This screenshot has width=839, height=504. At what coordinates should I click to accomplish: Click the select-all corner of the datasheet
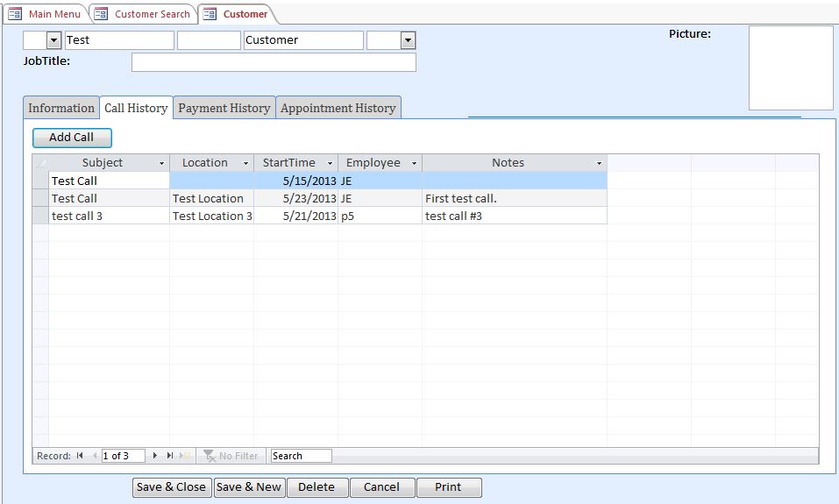tap(40, 163)
